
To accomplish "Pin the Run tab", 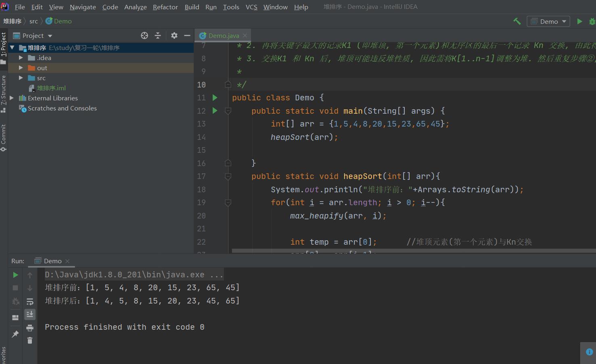I will pos(15,334).
